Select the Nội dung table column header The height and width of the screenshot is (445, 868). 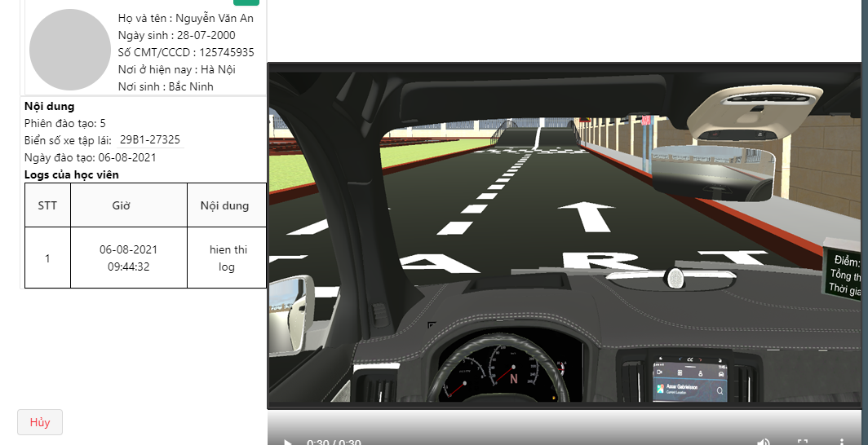coord(227,205)
